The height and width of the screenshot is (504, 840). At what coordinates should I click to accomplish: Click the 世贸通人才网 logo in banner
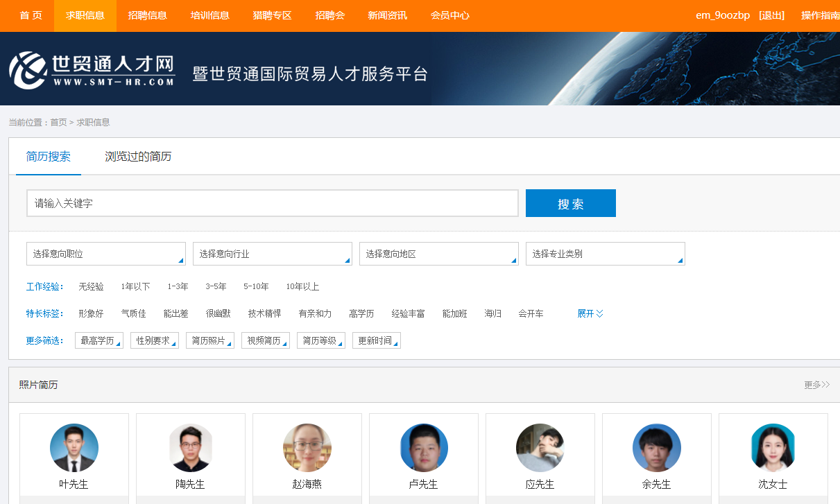tap(92, 69)
